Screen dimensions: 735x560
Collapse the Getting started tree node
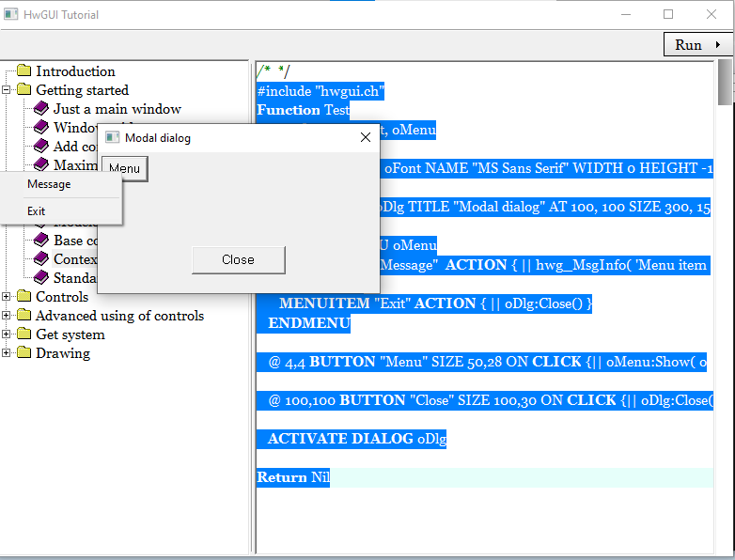(x=8, y=90)
